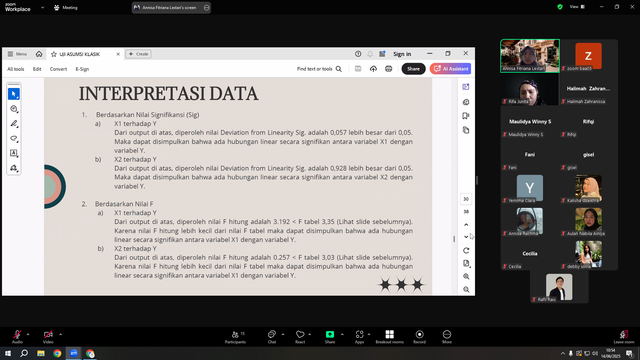
Task: Open the apps grid icon beside Sign in
Action: click(382, 54)
